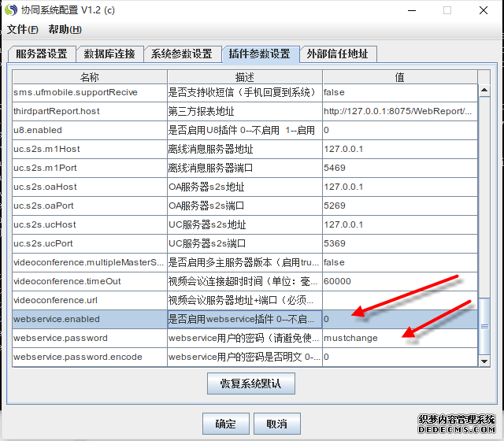Click the u8.enabled name cell

(90, 131)
